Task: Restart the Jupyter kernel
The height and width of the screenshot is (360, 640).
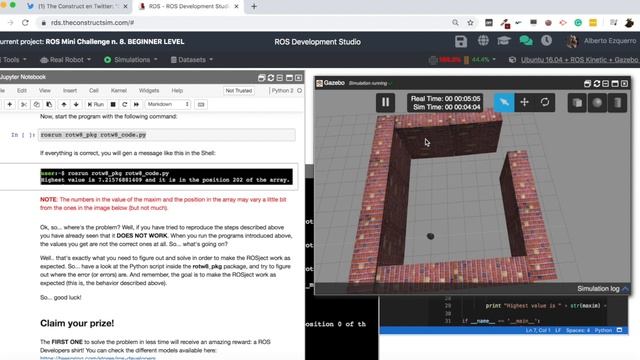Action: (x=125, y=104)
